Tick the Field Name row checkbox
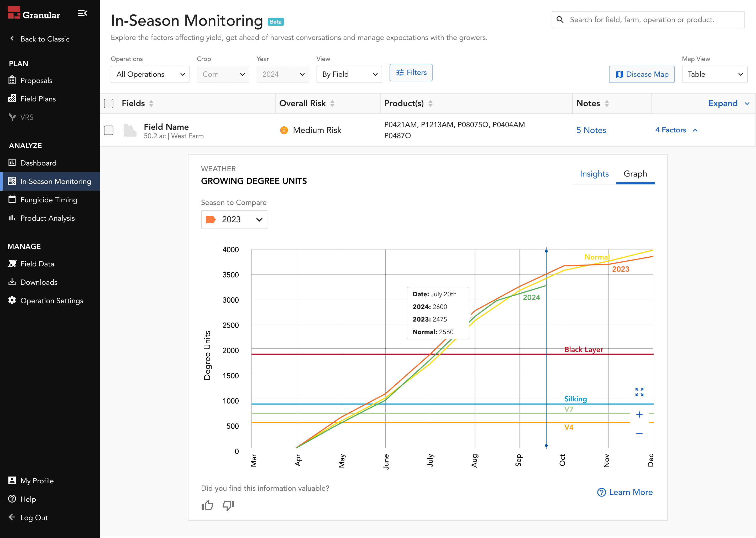Viewport: 756px width, 538px height. pyautogui.click(x=109, y=130)
